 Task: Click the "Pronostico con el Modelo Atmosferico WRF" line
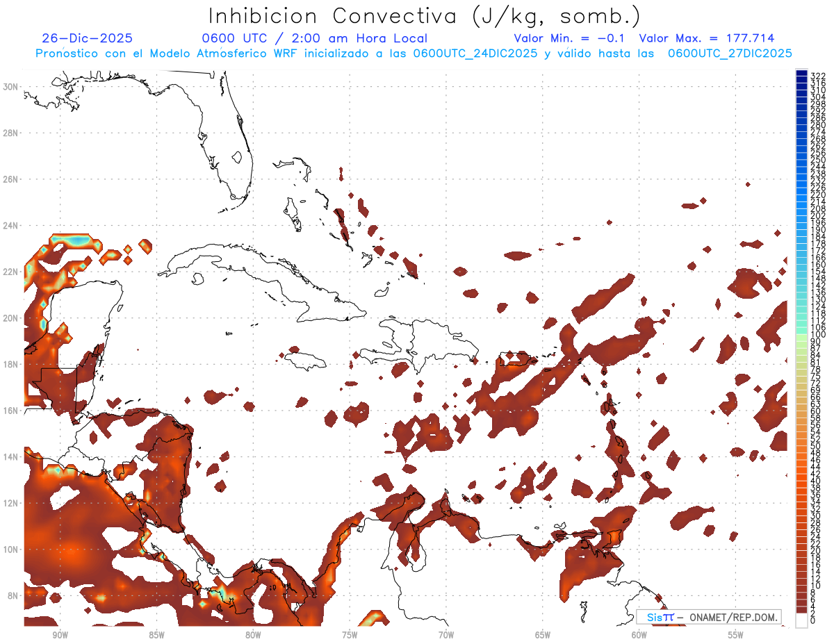pyautogui.click(x=414, y=53)
